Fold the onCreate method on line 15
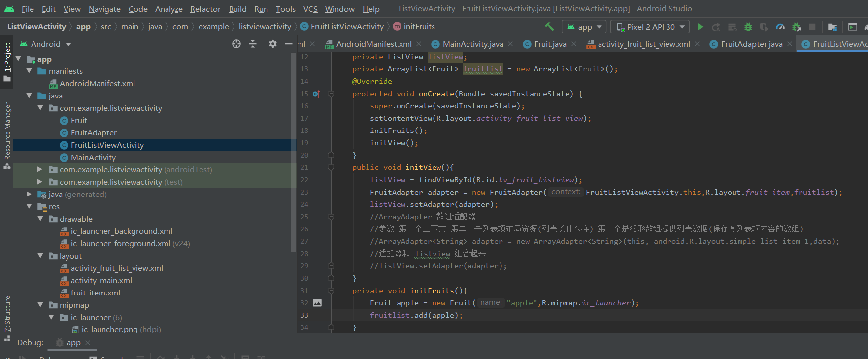Screen dimensions: 868x359 click(x=331, y=94)
